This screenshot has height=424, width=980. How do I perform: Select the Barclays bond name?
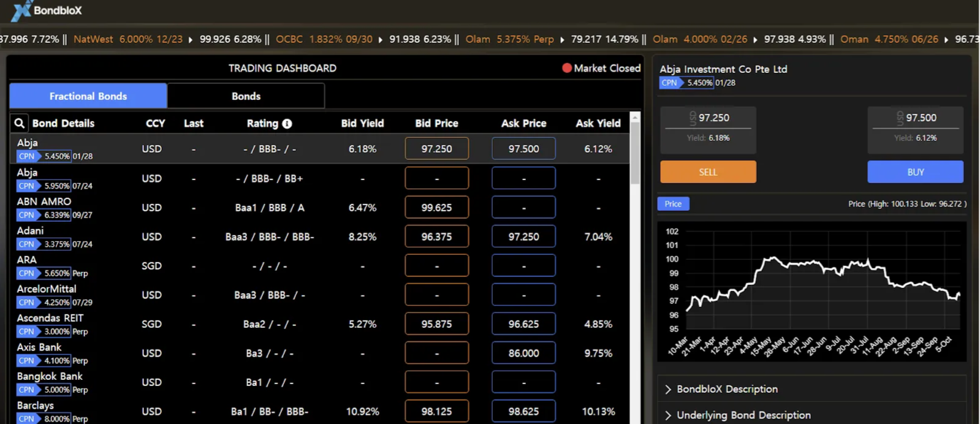pos(35,406)
